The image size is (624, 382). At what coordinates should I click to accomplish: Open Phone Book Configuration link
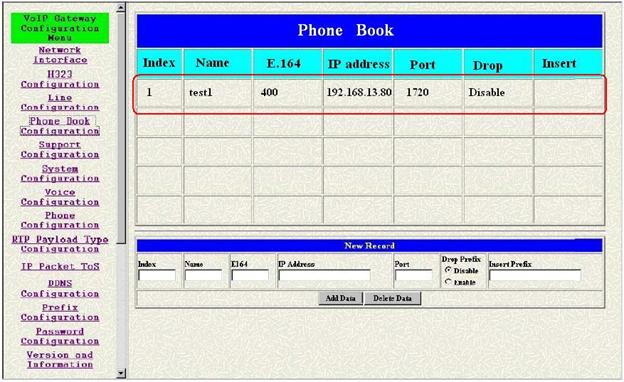tap(60, 126)
